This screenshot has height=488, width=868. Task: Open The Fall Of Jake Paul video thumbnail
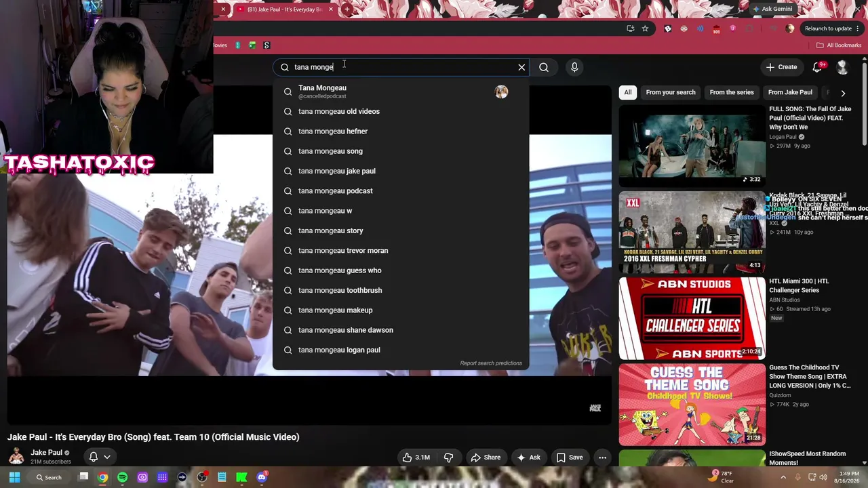coord(692,145)
